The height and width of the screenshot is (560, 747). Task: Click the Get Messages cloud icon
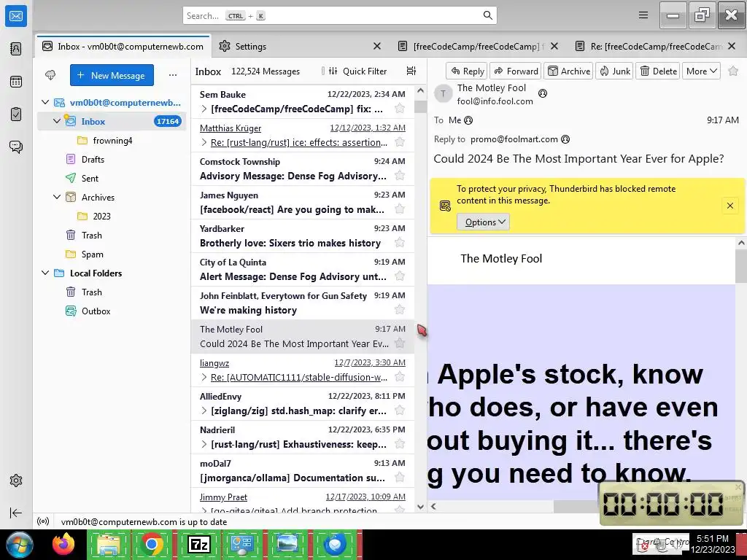50,75
